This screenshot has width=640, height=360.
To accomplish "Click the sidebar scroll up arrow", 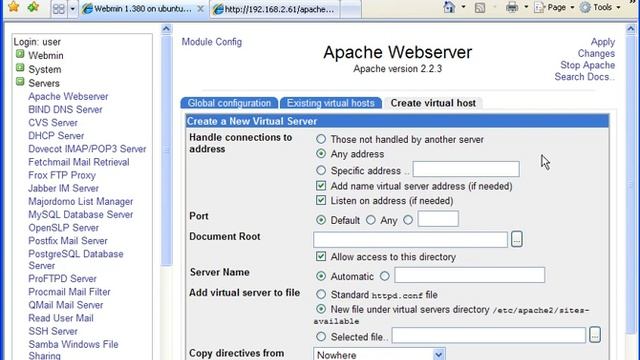I will (166, 29).
